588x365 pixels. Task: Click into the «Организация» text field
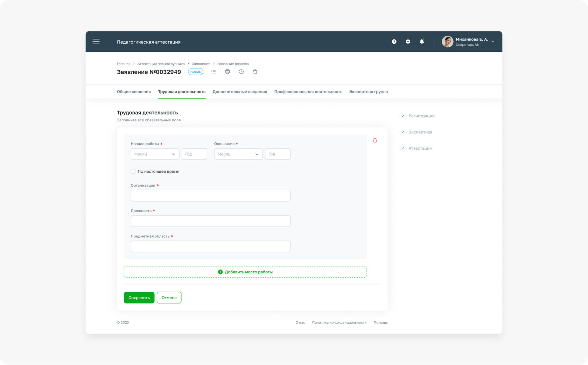211,196
